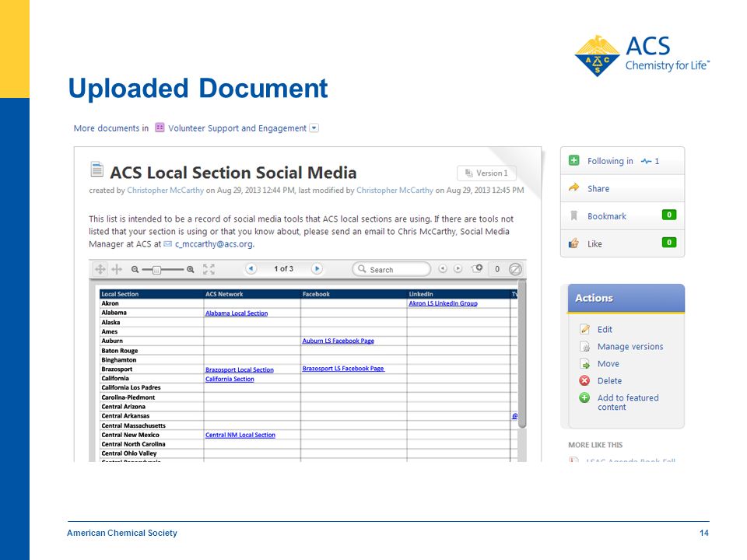Open the California Section link

click(230, 379)
